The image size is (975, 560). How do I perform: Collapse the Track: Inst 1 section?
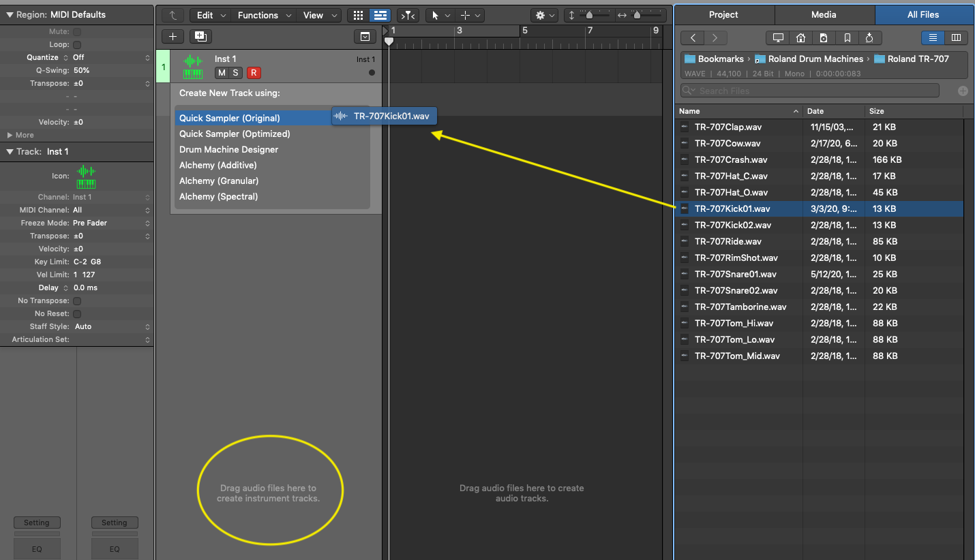(10, 152)
